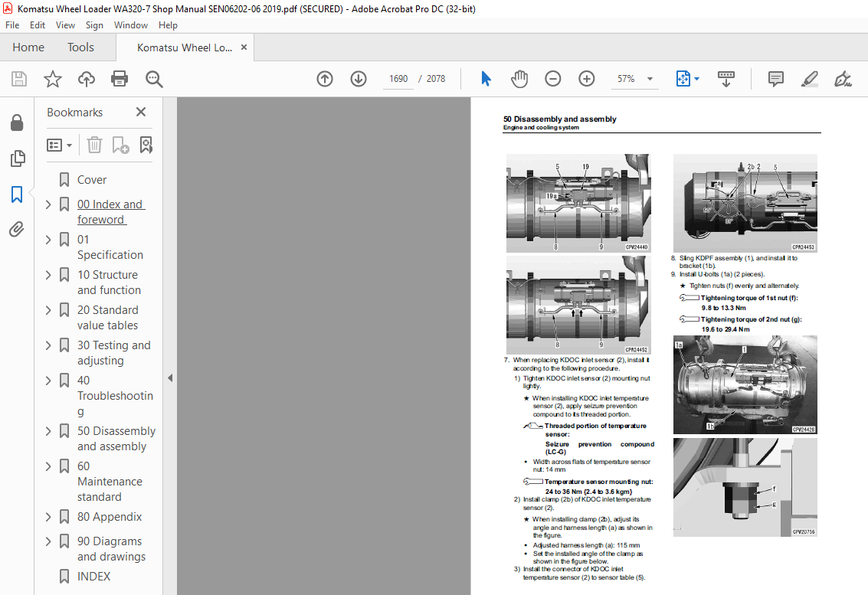
Task: Delete selected bookmark trash icon
Action: 95,145
